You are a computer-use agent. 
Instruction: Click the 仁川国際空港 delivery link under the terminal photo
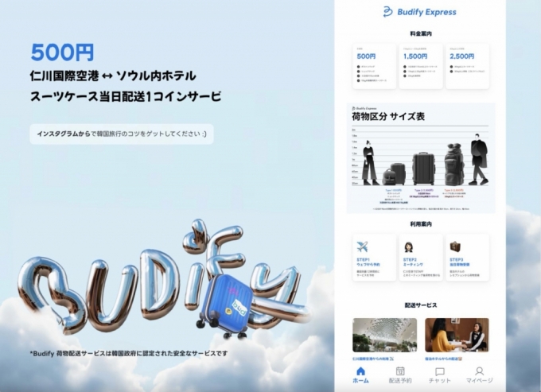pos(373,359)
